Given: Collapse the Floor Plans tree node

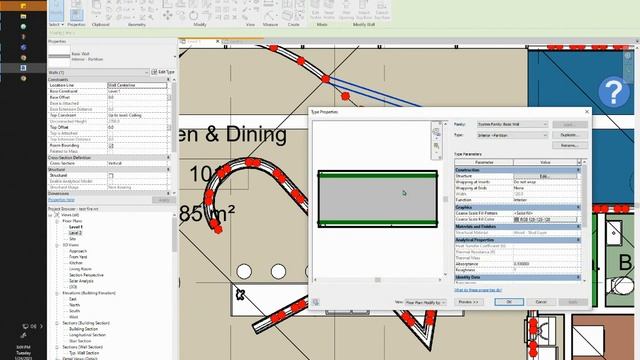Looking at the screenshot, I should tap(57, 221).
